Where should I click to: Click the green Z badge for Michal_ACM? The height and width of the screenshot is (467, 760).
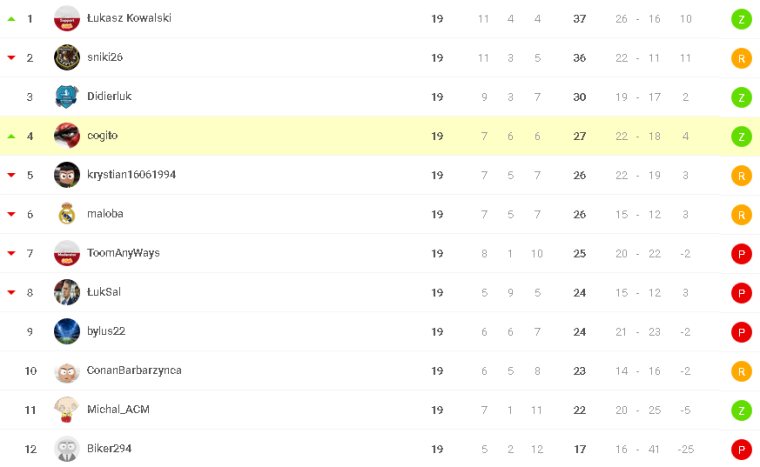(x=741, y=410)
